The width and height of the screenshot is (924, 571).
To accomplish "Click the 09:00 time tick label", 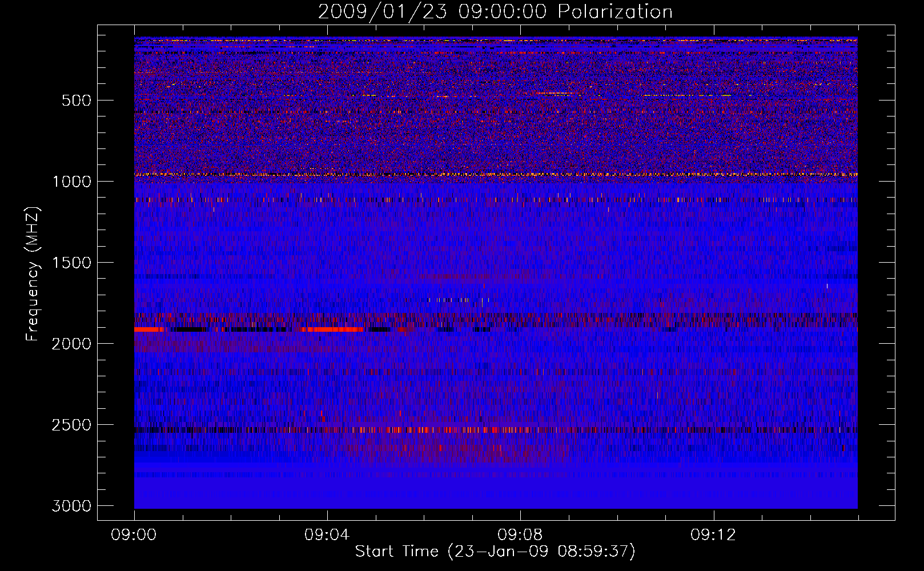I will click(134, 535).
